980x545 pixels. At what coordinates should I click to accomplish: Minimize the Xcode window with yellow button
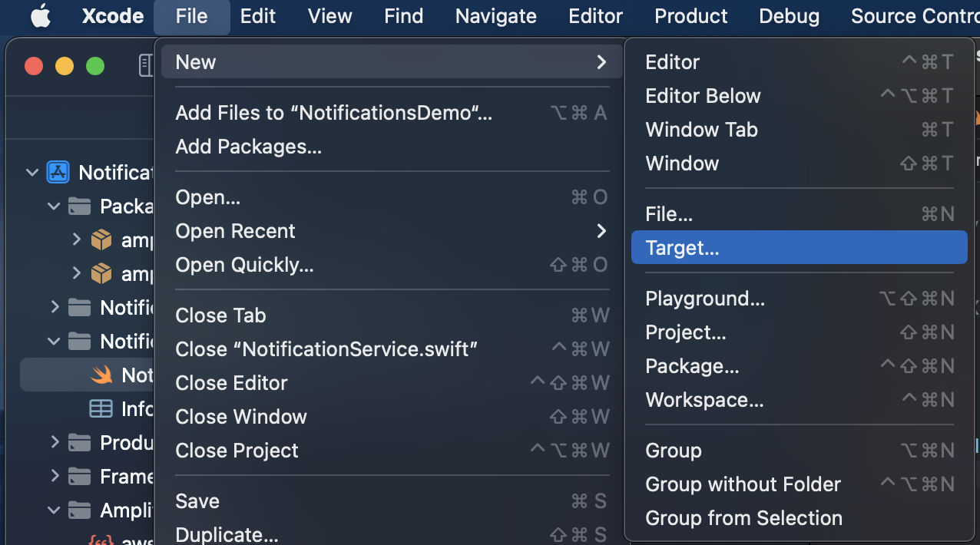(x=65, y=66)
